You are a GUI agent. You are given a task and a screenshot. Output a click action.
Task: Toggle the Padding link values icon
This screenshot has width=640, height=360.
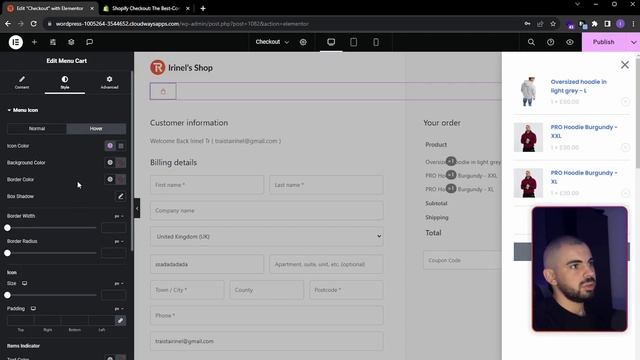click(120, 320)
